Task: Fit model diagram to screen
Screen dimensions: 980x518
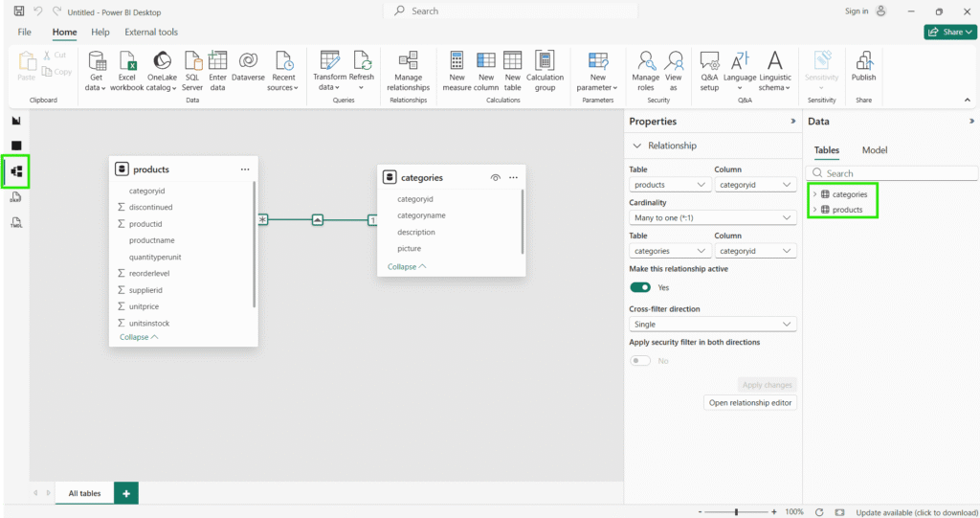Action: pos(839,511)
